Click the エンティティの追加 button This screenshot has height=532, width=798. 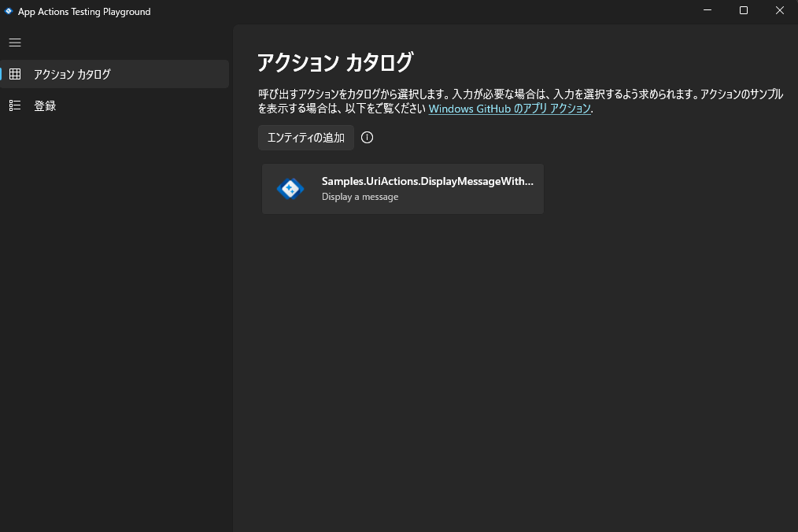(x=305, y=137)
